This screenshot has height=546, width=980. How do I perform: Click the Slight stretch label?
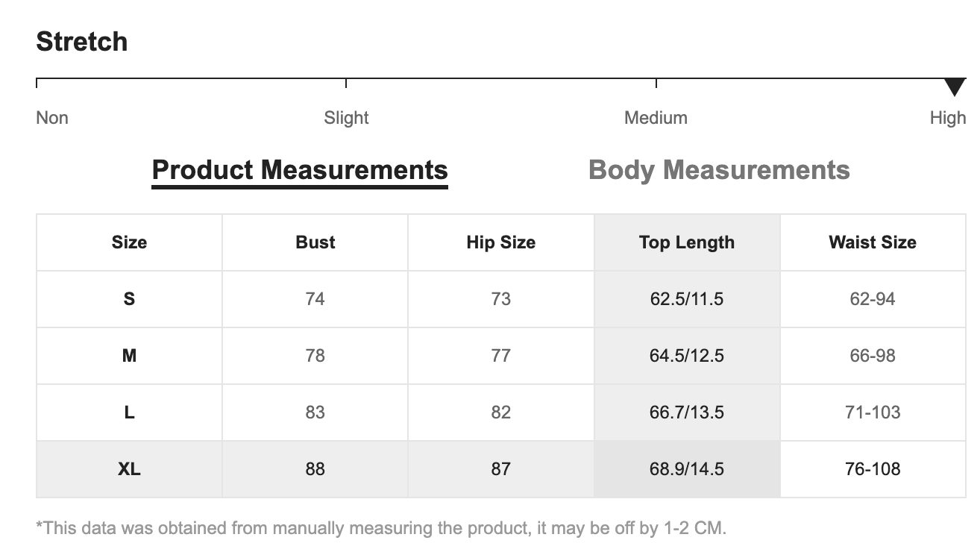[346, 118]
